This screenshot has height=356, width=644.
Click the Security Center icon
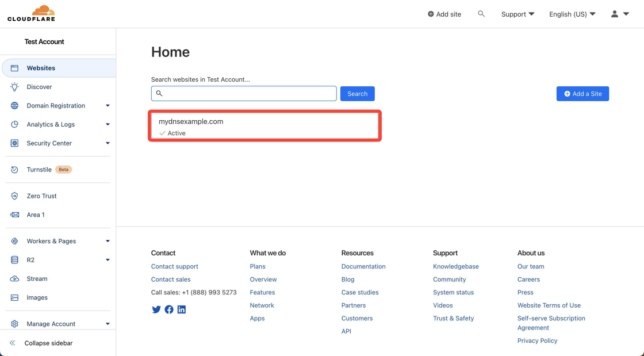click(x=14, y=143)
